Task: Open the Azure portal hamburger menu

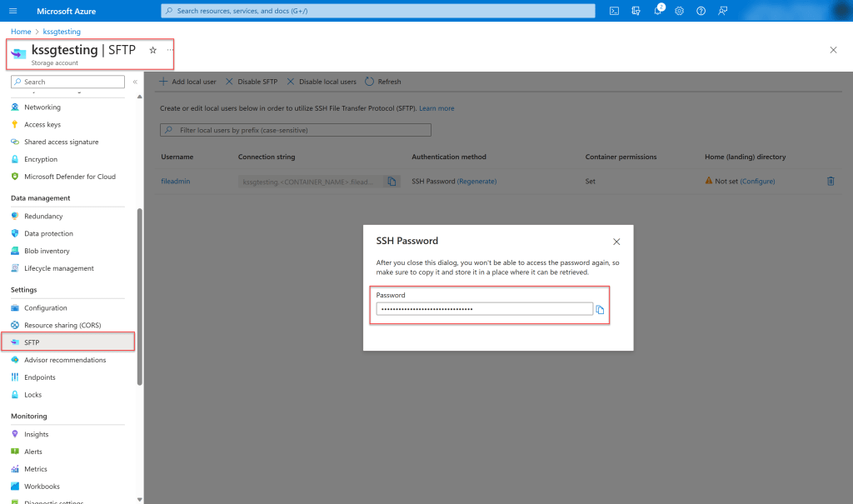Action: (12, 11)
